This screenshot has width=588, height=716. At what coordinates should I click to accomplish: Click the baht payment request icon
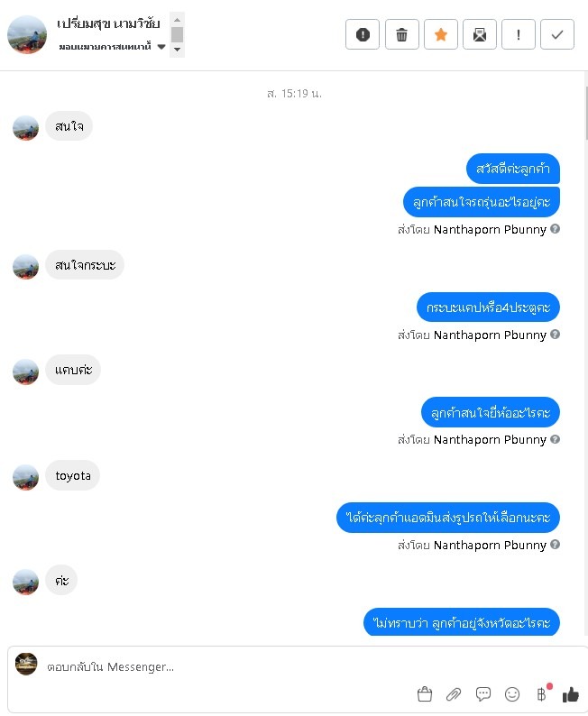click(542, 694)
